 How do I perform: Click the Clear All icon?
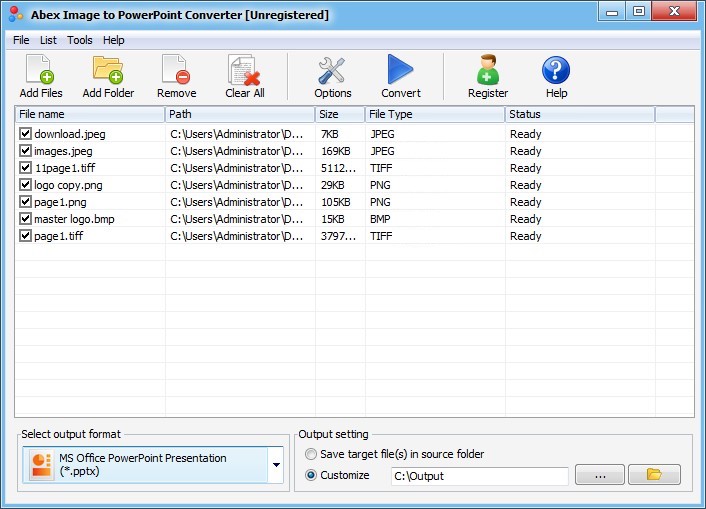(244, 71)
